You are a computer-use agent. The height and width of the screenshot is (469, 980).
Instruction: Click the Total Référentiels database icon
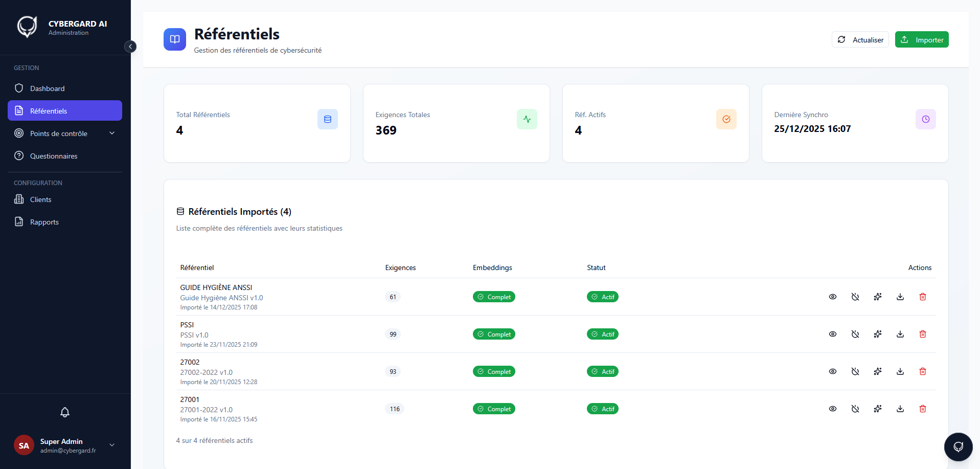pyautogui.click(x=328, y=119)
